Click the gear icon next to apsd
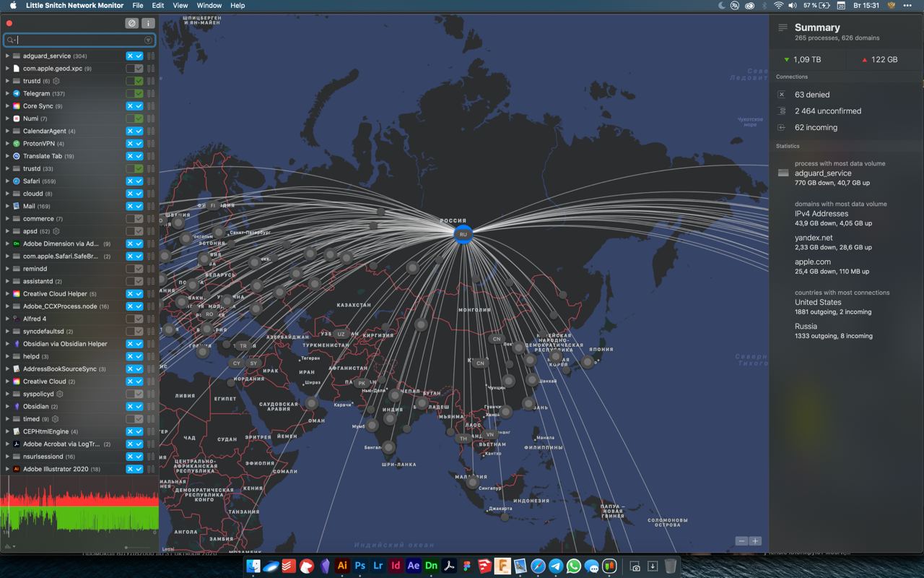 56,231
